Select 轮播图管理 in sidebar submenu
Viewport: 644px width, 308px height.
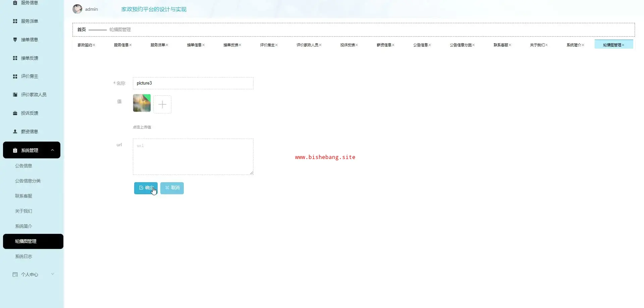click(x=33, y=241)
